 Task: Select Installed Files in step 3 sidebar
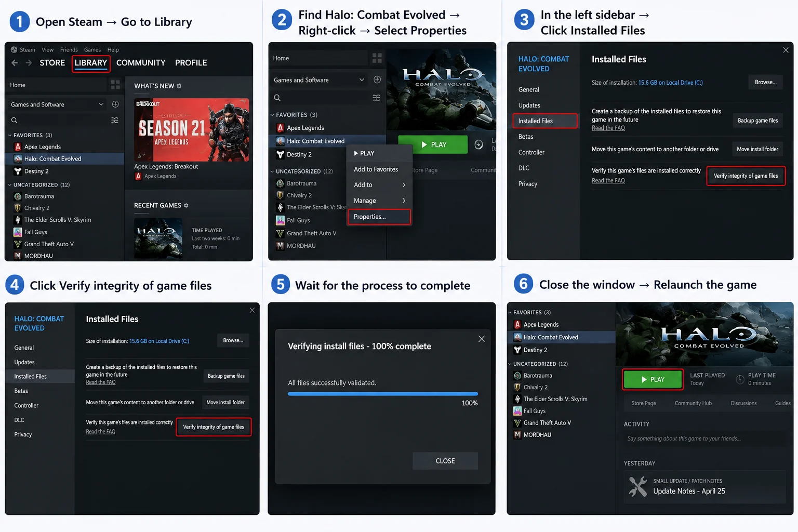(545, 121)
